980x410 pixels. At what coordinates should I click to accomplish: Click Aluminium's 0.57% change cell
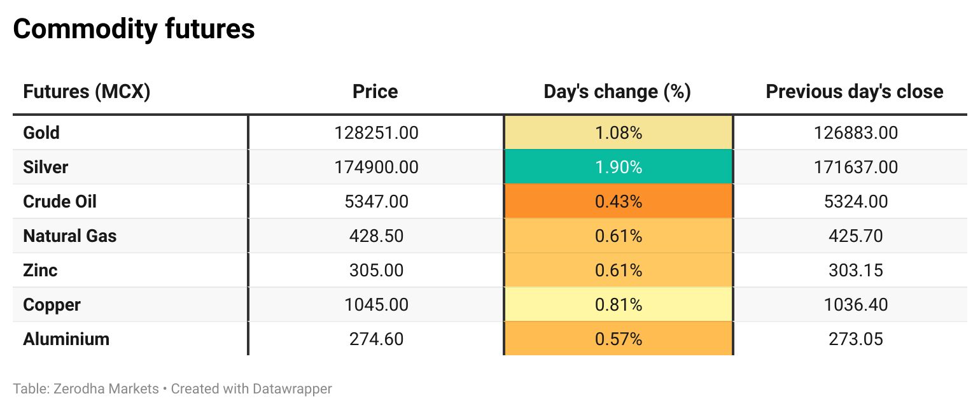[618, 339]
